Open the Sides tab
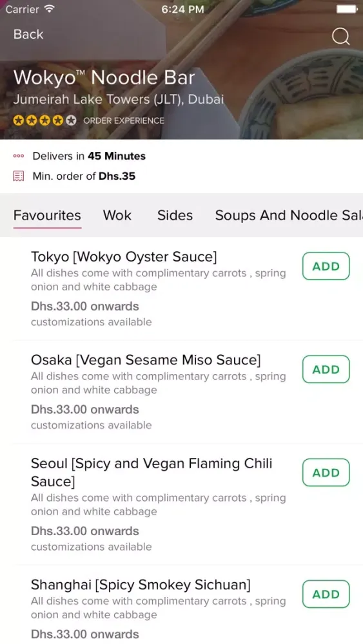 [175, 215]
